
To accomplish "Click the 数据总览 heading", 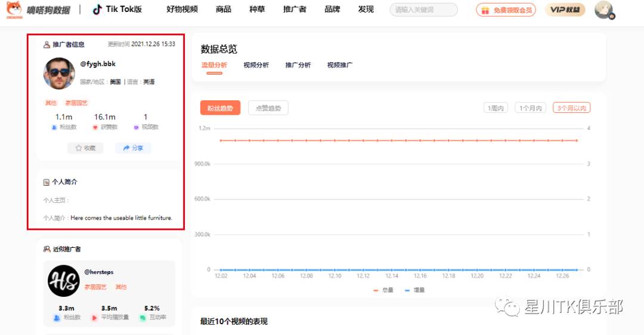I will [x=219, y=50].
